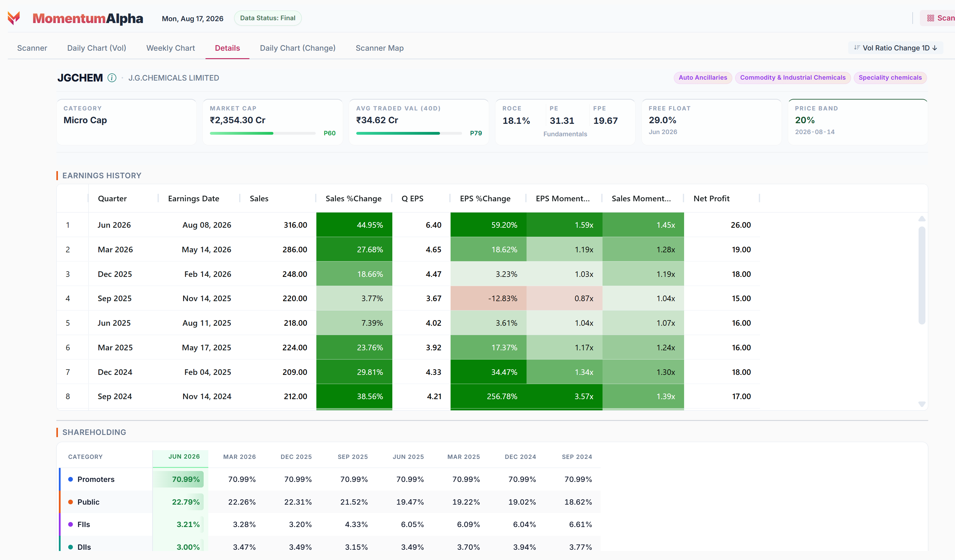Switch to the Daily Chart (Vol) tab
This screenshot has height=560, width=955.
pos(97,48)
